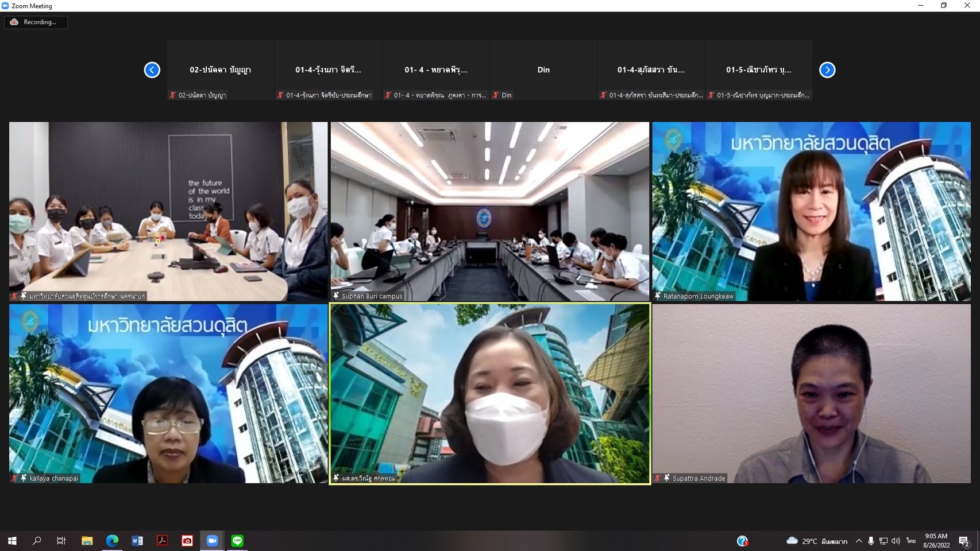
Task: Open File Explorer from taskbar
Action: 87,541
